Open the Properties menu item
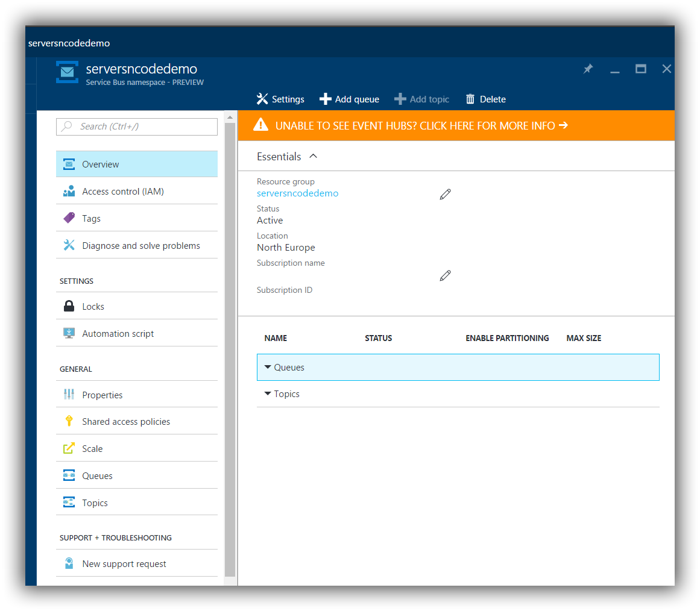The height and width of the screenshot is (611, 700). tap(137, 395)
